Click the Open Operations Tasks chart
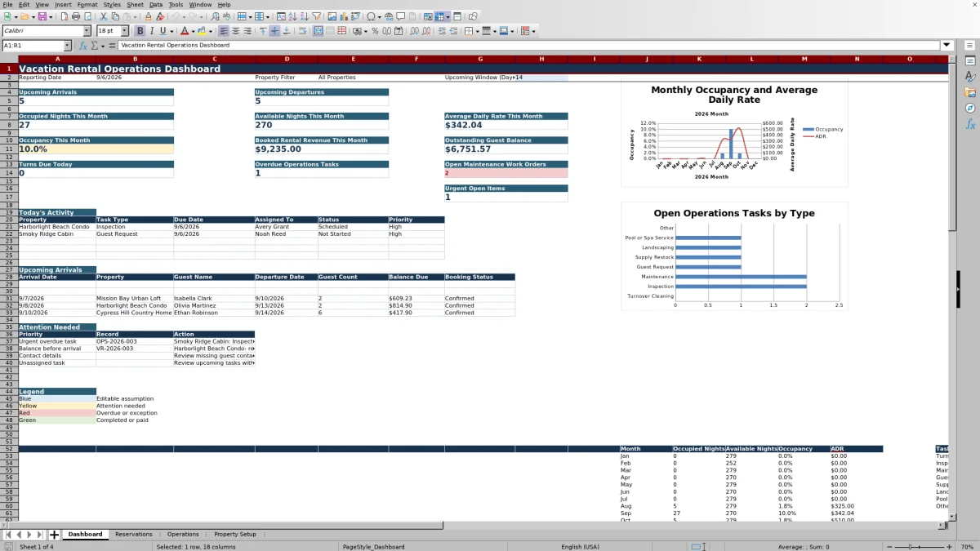This screenshot has height=551, width=980. pyautogui.click(x=734, y=256)
